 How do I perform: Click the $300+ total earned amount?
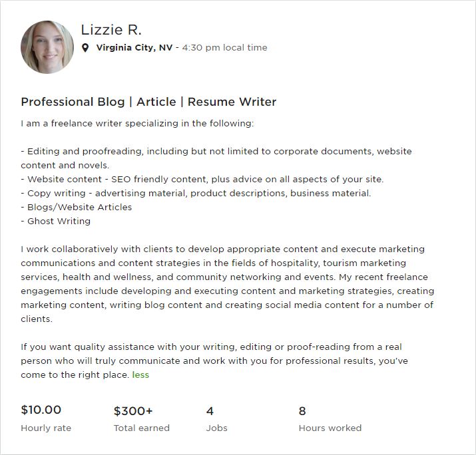[x=133, y=410]
